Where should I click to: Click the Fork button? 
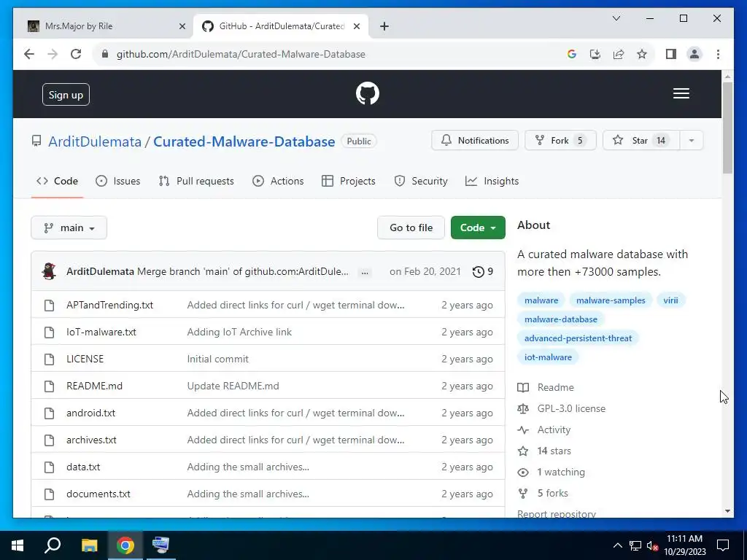tap(560, 141)
